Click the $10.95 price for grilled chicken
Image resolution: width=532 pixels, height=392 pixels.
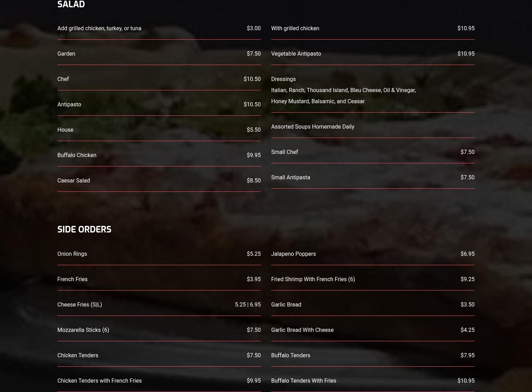point(466,28)
